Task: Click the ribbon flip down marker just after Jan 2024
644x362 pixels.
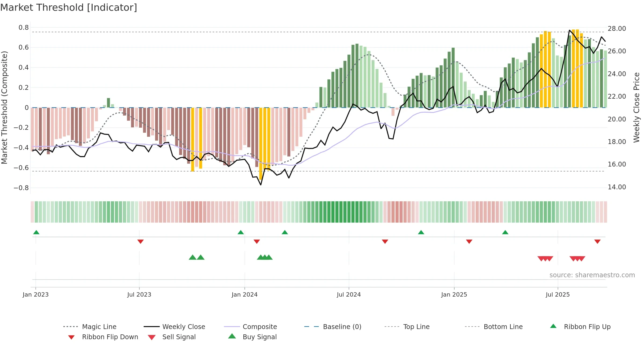Action: pos(257,242)
